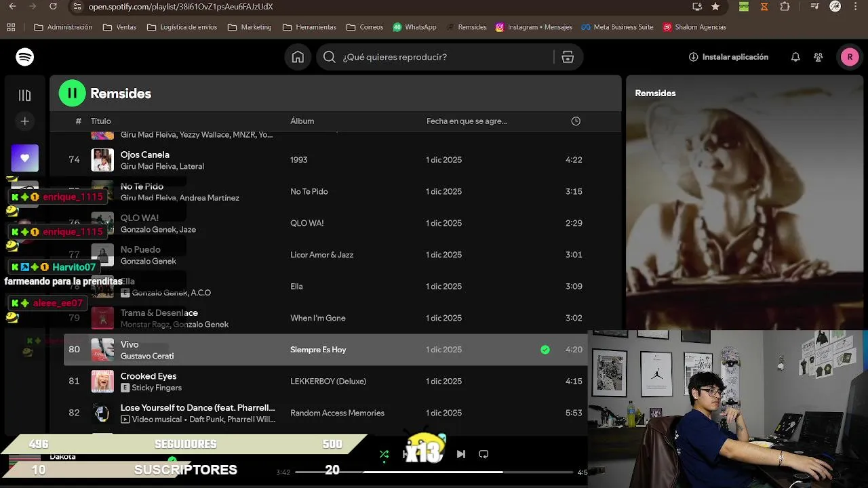Open the A.C.O artist link
The height and width of the screenshot is (488, 868).
click(201, 293)
